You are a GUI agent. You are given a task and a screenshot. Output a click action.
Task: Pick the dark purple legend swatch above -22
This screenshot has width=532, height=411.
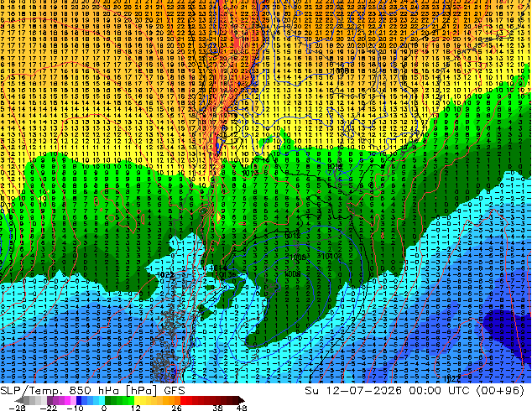click(50, 400)
